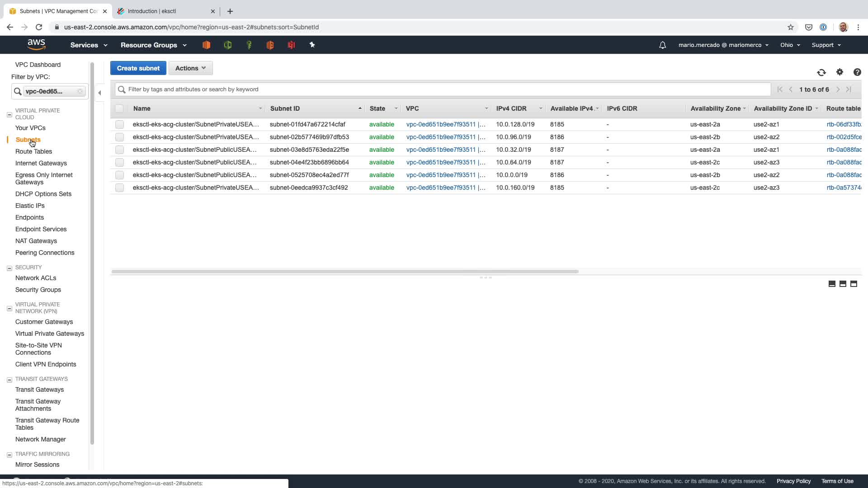Check the subnet-0eedca9937c3cf492 row checkbox
Viewport: 868px width, 488px height.
pos(119,188)
